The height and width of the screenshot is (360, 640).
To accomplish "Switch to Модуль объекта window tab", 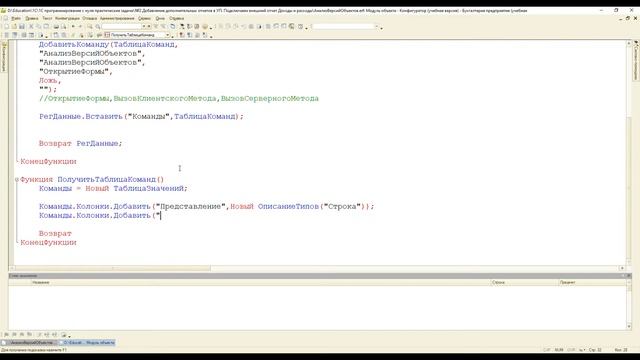I will coord(87,342).
